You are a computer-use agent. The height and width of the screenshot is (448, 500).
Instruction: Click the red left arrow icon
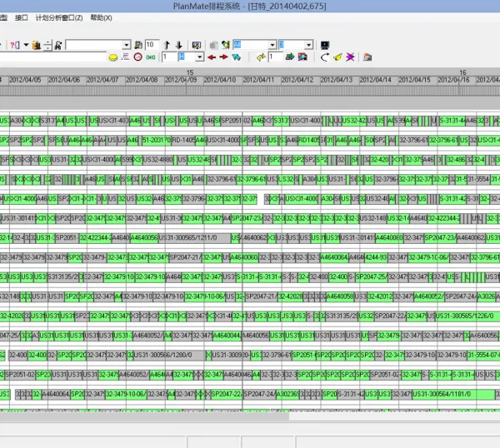[x=212, y=57]
